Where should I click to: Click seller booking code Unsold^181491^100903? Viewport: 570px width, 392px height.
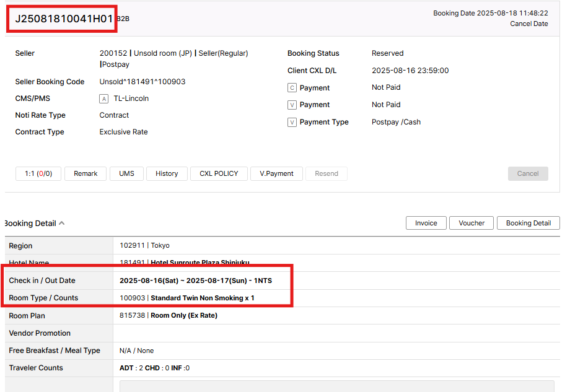click(142, 82)
